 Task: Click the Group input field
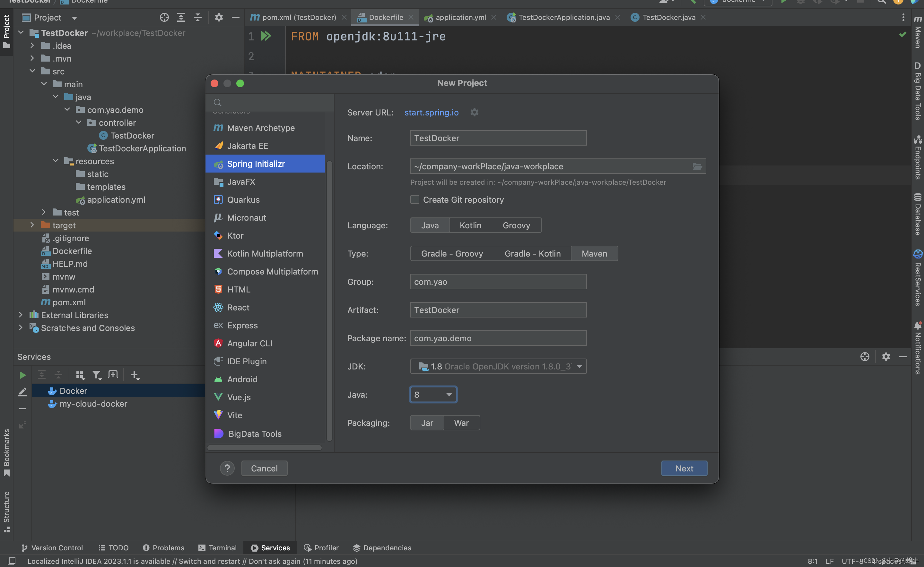pyautogui.click(x=498, y=282)
